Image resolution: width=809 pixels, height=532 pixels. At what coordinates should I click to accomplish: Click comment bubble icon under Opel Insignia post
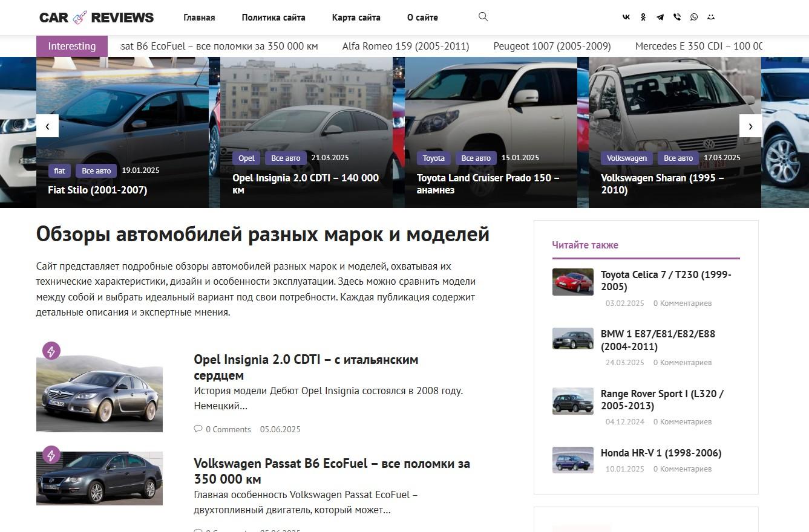click(x=198, y=429)
